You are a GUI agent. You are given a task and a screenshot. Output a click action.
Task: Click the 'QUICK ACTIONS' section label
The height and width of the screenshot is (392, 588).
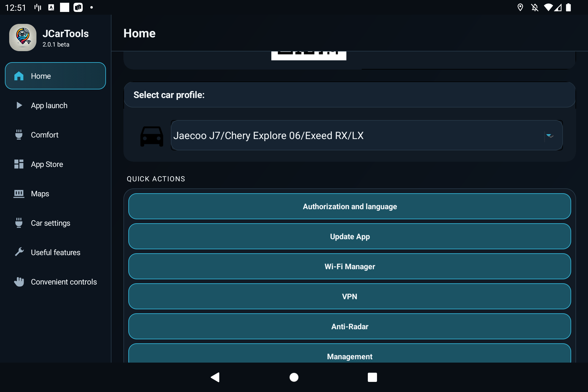[x=156, y=179]
